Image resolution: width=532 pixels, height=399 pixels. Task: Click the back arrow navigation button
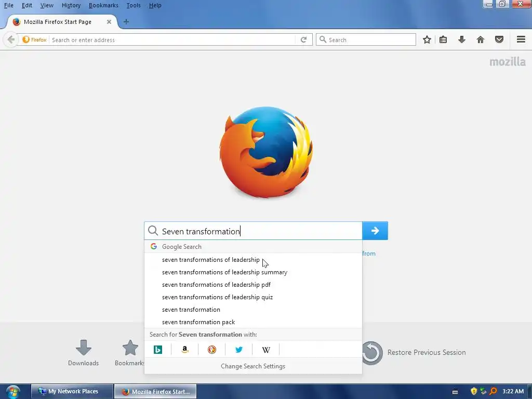point(11,39)
